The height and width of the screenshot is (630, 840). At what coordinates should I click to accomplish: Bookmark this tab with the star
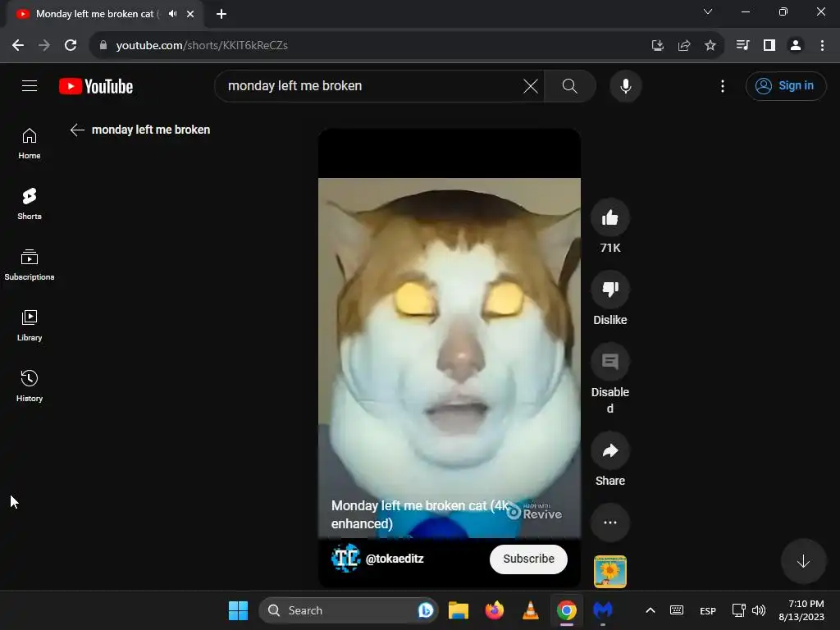[710, 46]
